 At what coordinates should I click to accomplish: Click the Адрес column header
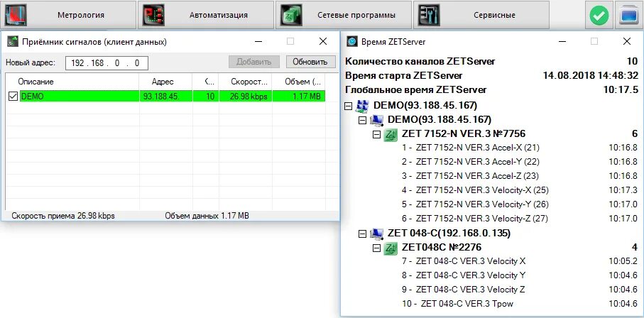[166, 82]
